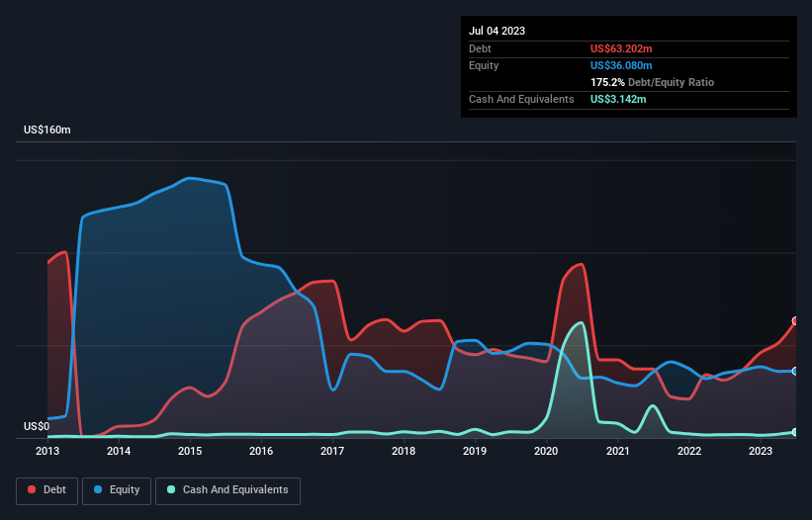Viewport: 812px width, 520px height.
Task: Click the blue Equity endpoint marker
Action: [x=796, y=371]
